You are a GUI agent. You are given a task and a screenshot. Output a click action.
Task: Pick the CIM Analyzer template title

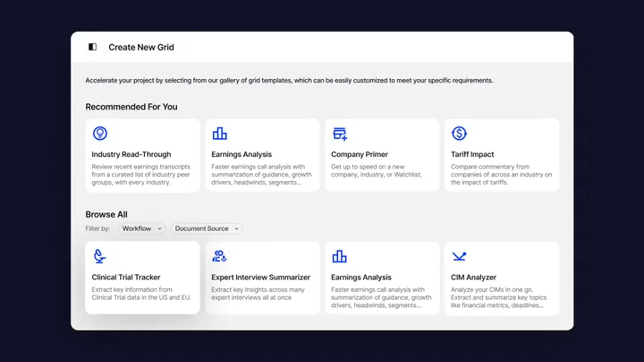pyautogui.click(x=473, y=278)
